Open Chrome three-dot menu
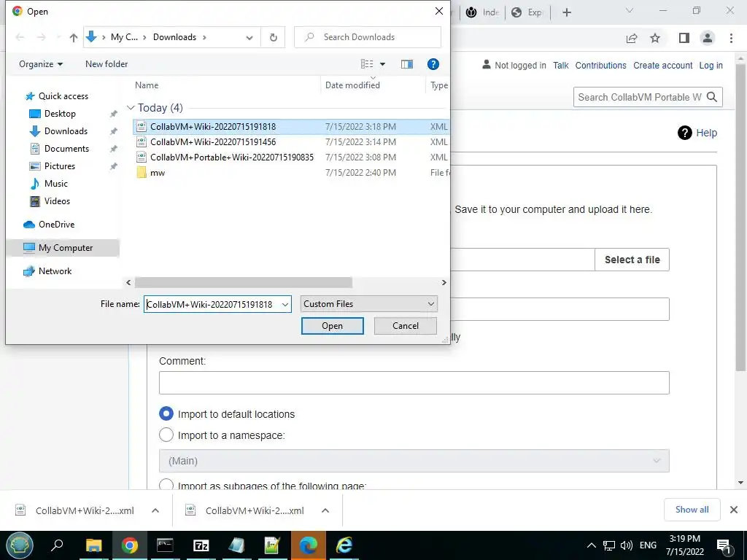Viewport: 747px width, 560px height. point(731,38)
